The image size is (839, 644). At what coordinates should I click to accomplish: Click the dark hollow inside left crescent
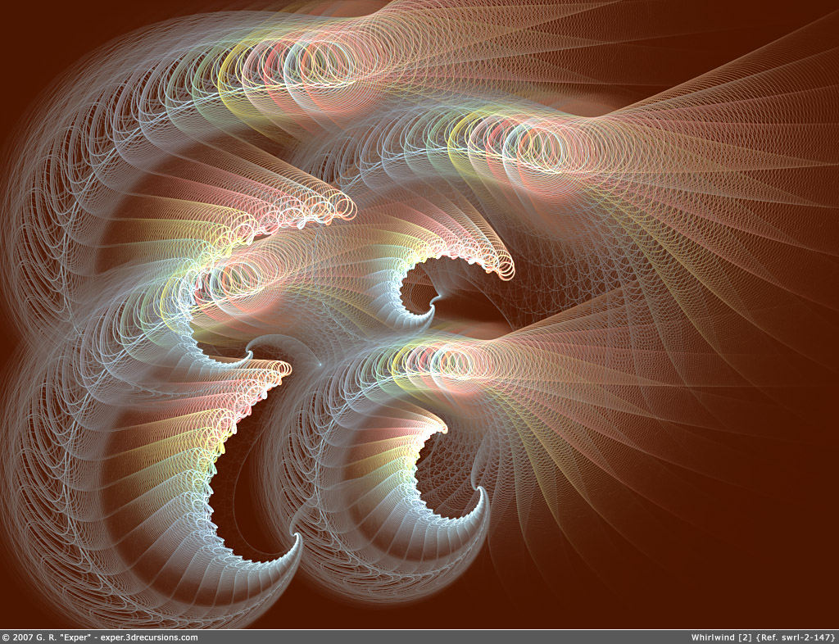[246, 492]
